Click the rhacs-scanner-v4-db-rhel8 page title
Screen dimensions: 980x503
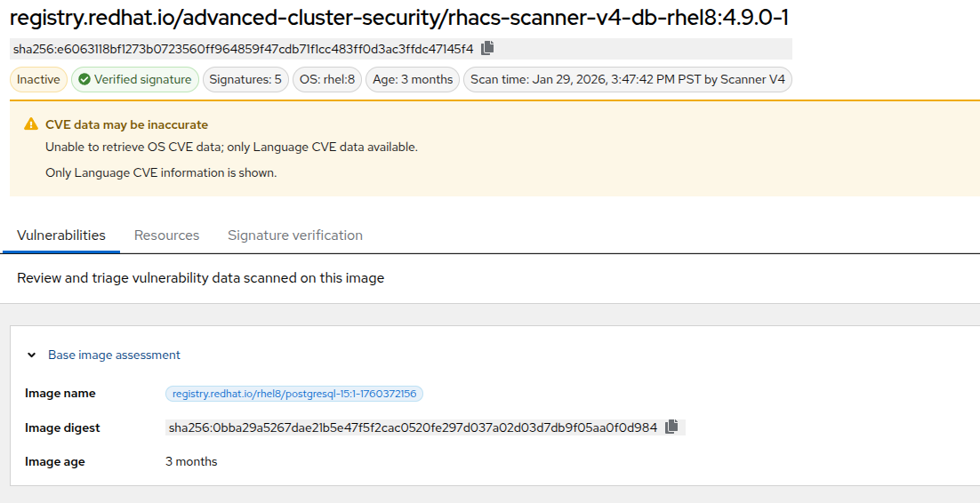tap(399, 18)
